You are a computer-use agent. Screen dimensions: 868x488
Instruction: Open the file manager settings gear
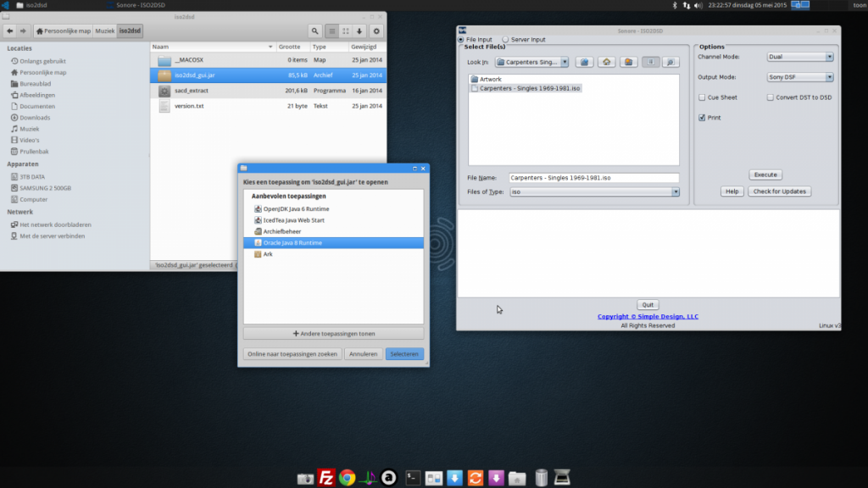[376, 31]
